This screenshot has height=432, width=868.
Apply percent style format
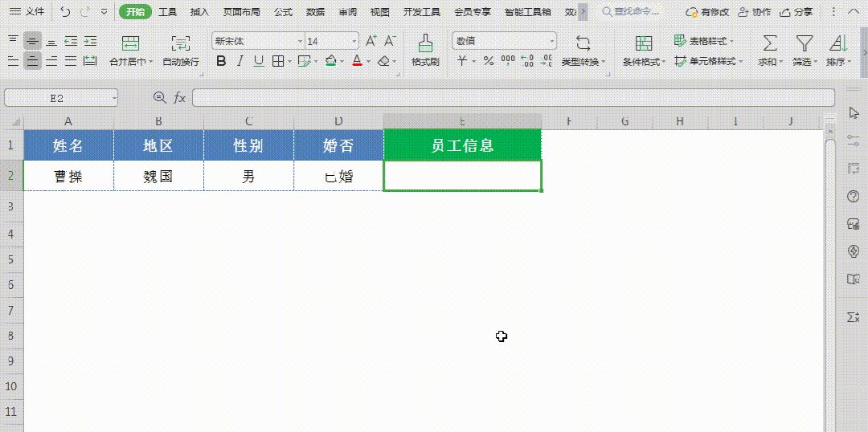click(x=489, y=61)
